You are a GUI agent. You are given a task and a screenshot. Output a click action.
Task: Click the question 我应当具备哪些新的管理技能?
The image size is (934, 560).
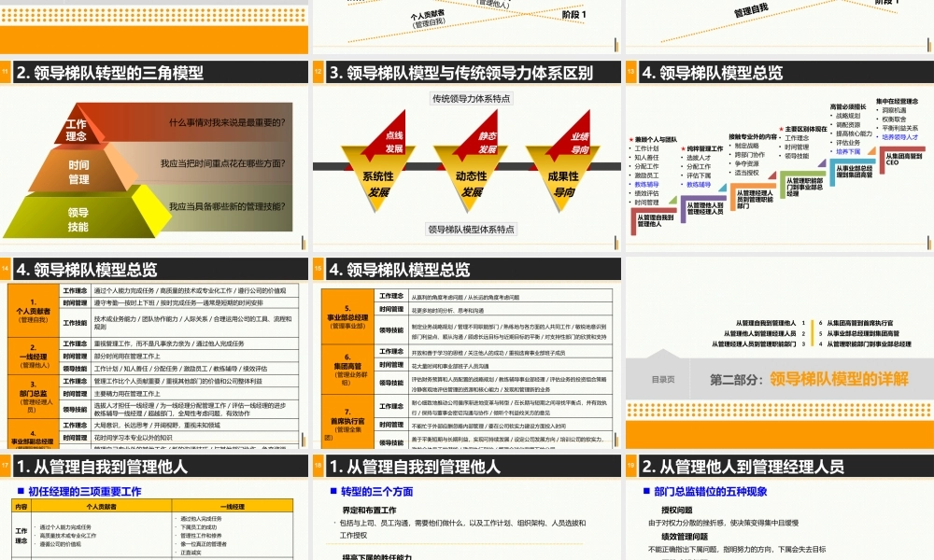(227, 206)
